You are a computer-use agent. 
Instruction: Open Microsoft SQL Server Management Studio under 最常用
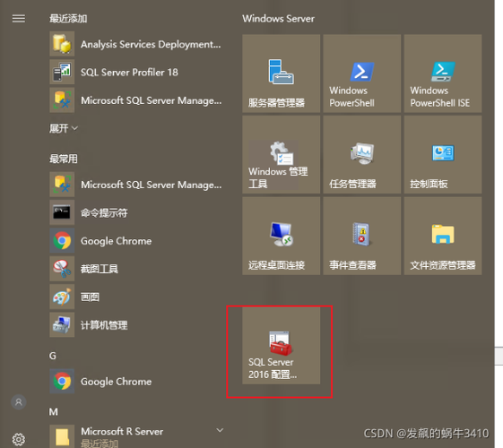pyautogui.click(x=135, y=185)
